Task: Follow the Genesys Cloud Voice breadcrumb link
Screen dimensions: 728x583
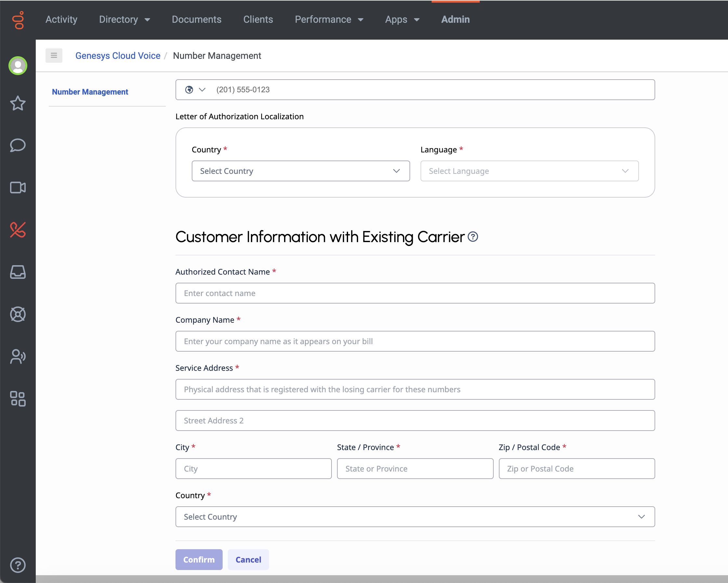Action: [118, 56]
